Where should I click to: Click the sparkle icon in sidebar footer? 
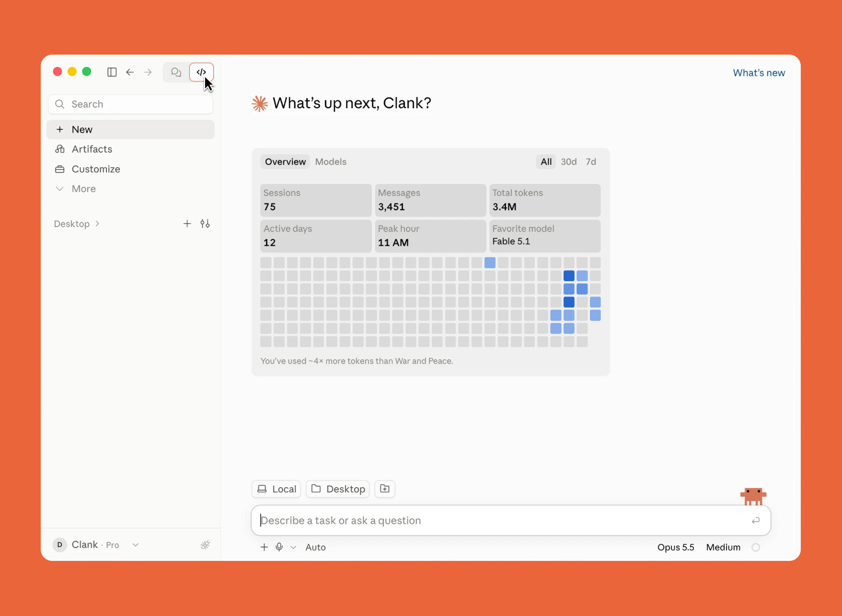pos(205,545)
